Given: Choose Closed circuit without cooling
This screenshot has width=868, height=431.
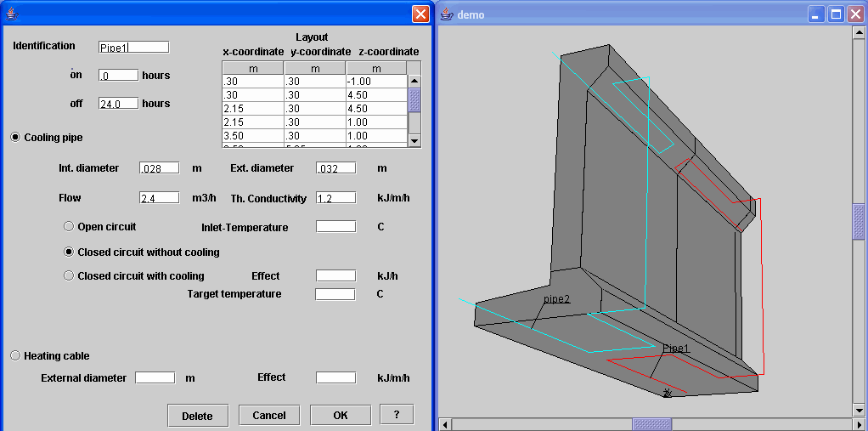Looking at the screenshot, I should (x=69, y=252).
